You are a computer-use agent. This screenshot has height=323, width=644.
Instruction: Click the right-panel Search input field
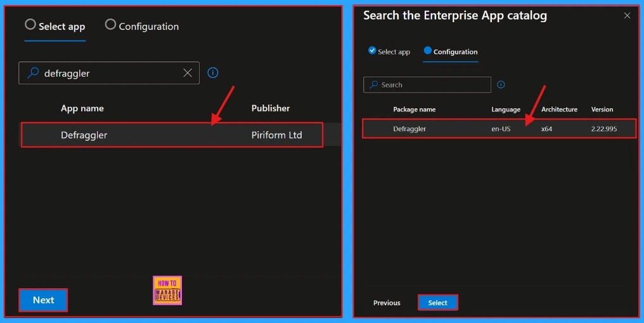[x=427, y=85]
